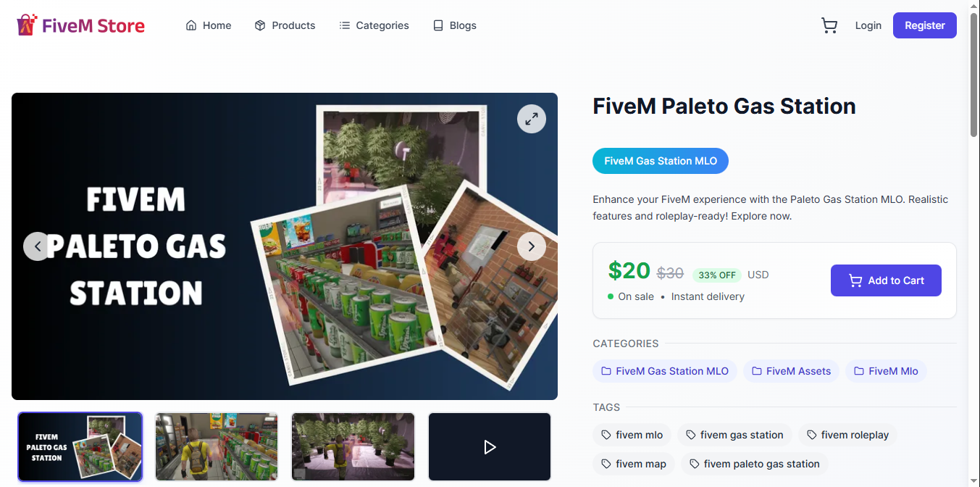Go to previous image in carousel
980x487 pixels.
pos(38,246)
